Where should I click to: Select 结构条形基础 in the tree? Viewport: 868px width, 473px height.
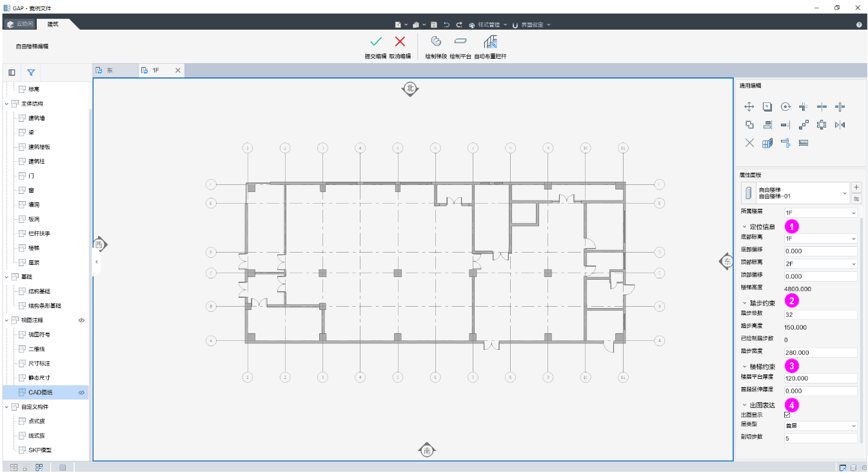44,306
